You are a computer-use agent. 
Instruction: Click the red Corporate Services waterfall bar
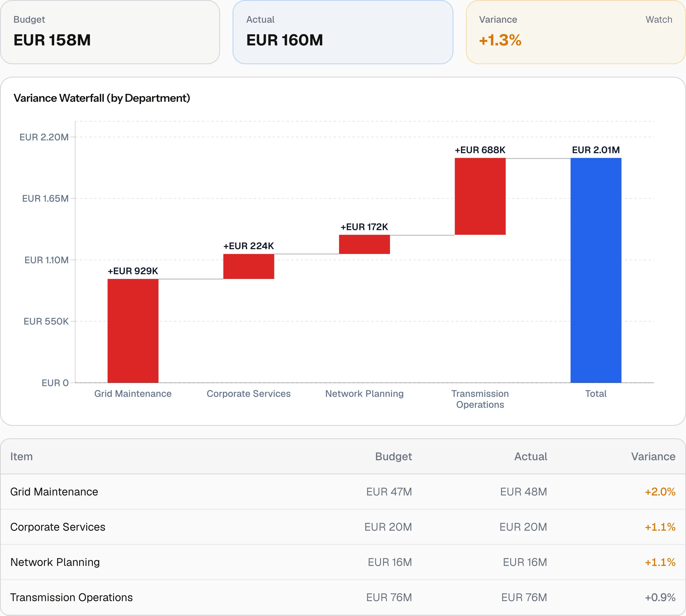pos(249,266)
